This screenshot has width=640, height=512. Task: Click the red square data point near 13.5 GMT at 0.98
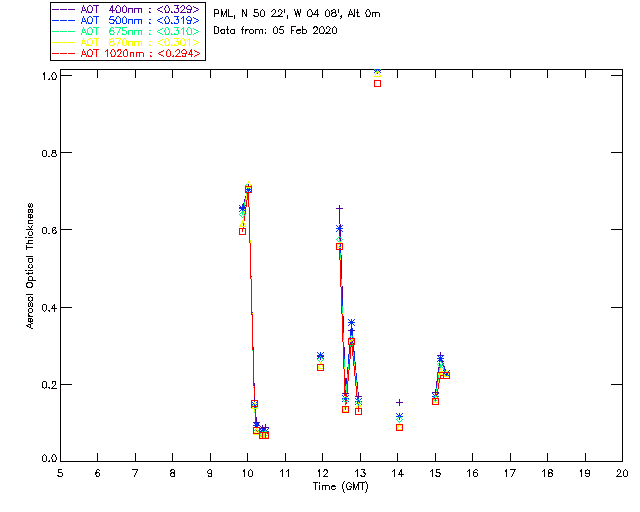378,84
